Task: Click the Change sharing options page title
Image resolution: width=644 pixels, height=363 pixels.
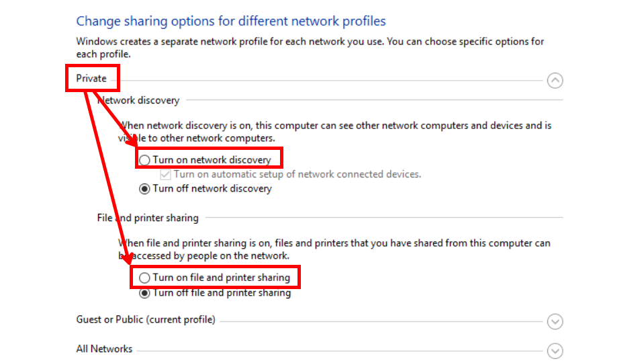Action: coord(231,21)
